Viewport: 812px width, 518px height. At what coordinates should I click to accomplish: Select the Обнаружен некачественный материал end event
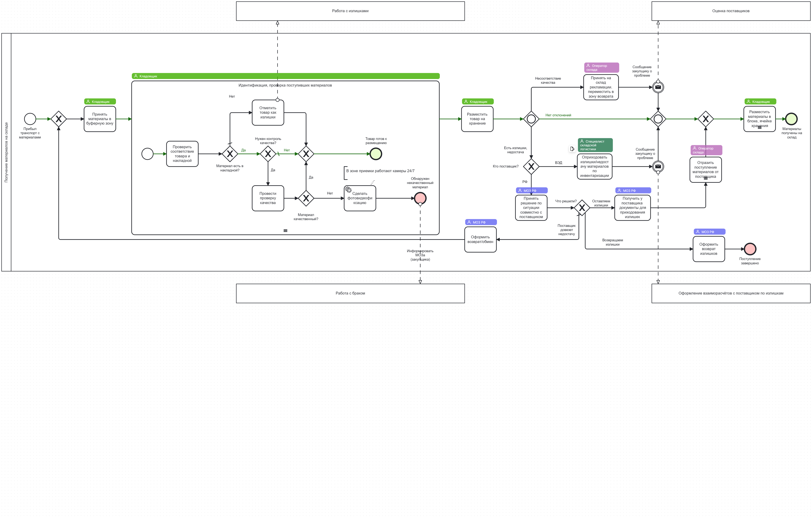[x=420, y=198]
